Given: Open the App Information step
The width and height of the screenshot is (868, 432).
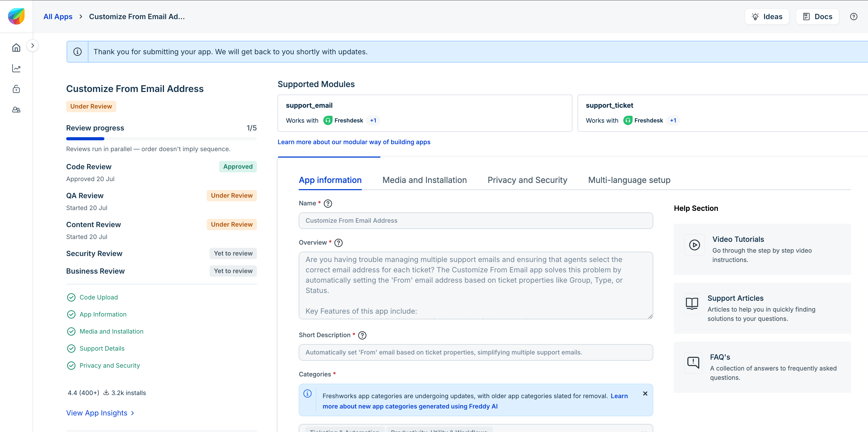Looking at the screenshot, I should [103, 314].
